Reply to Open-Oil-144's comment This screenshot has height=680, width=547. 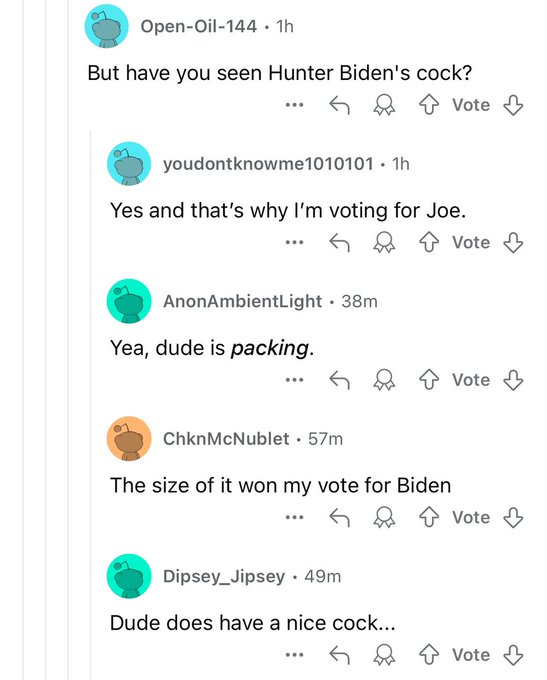[339, 105]
